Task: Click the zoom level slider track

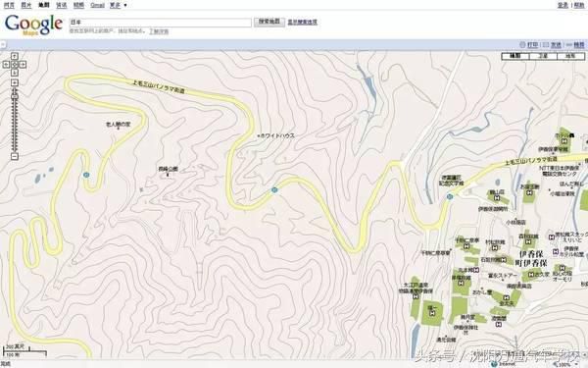Action: 15,120
